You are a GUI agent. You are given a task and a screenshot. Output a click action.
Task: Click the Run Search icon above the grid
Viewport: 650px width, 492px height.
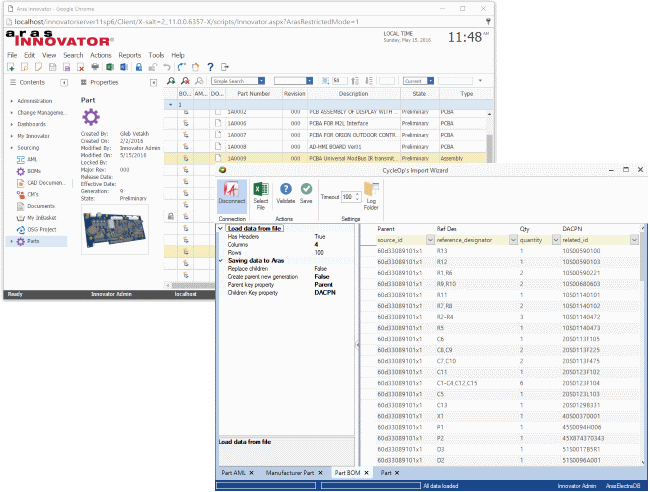tap(171, 81)
